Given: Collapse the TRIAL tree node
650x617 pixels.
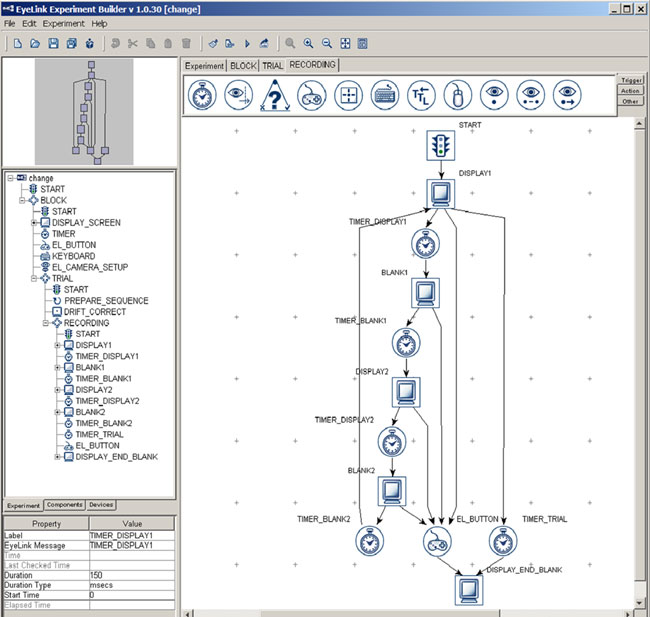Looking at the screenshot, I should tap(34, 278).
